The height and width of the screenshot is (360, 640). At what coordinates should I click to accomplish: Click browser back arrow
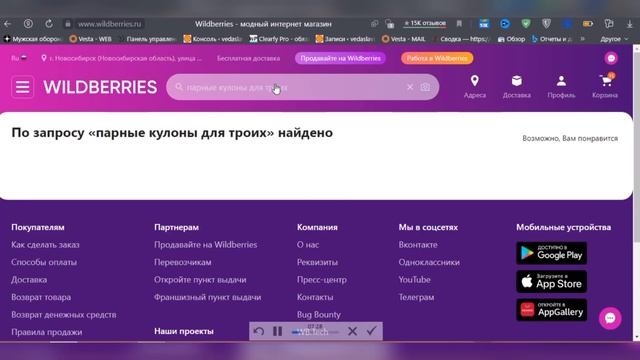pyautogui.click(x=7, y=24)
